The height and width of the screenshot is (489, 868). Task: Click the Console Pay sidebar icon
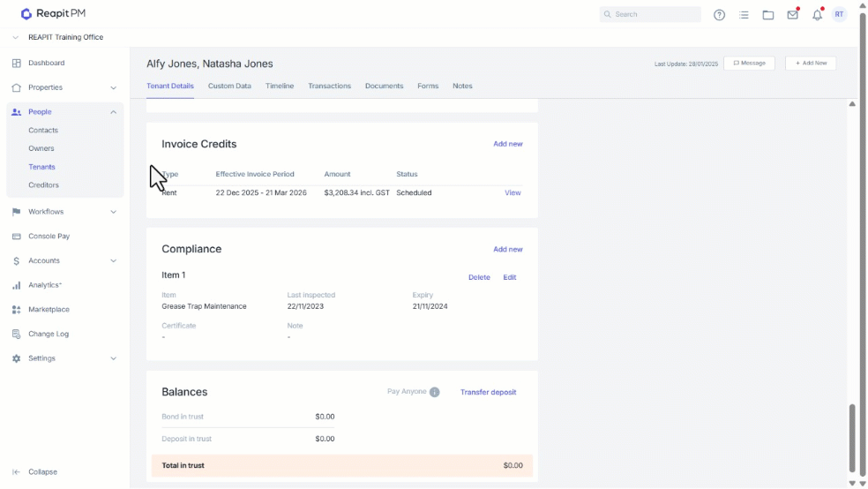click(x=16, y=237)
